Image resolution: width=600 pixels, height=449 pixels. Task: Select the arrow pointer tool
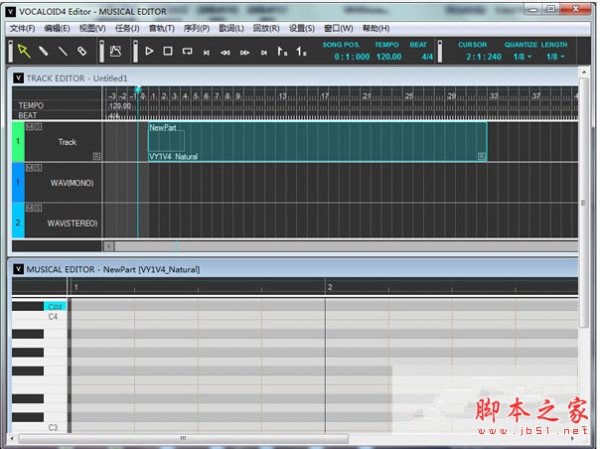point(24,51)
